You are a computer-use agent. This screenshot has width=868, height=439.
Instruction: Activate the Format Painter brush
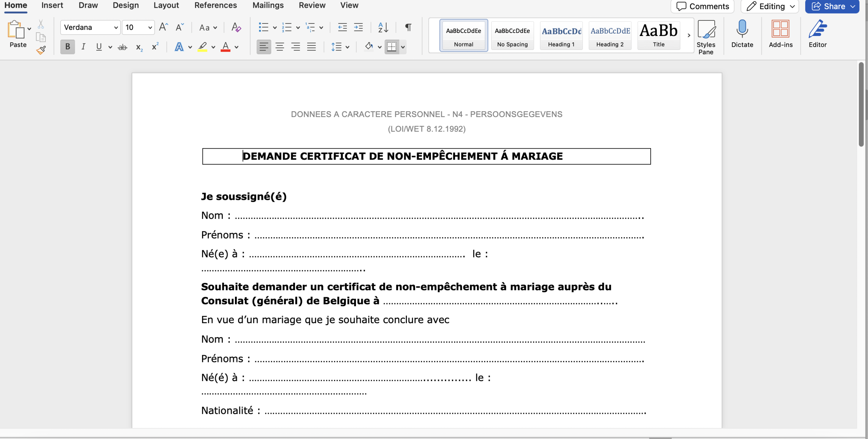(x=41, y=50)
